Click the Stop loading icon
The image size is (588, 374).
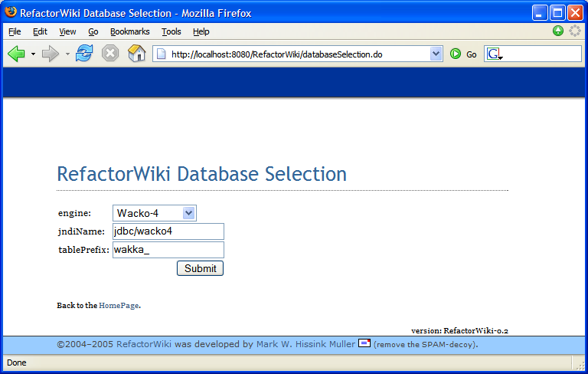(x=110, y=54)
